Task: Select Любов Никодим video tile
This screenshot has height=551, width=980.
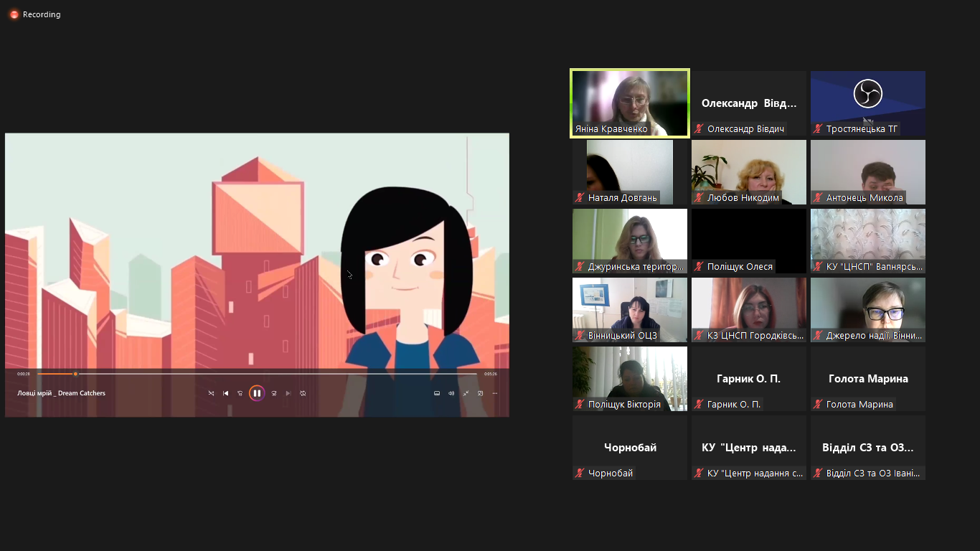Action: point(749,172)
